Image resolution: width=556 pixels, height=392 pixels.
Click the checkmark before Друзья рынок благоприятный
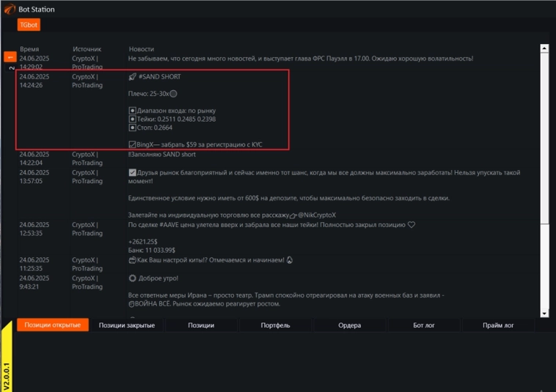click(132, 173)
